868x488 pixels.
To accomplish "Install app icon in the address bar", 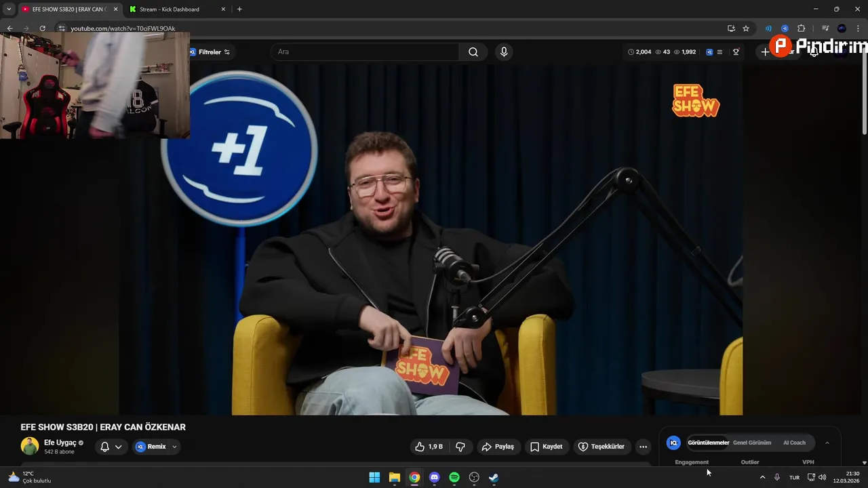I will click(x=731, y=28).
